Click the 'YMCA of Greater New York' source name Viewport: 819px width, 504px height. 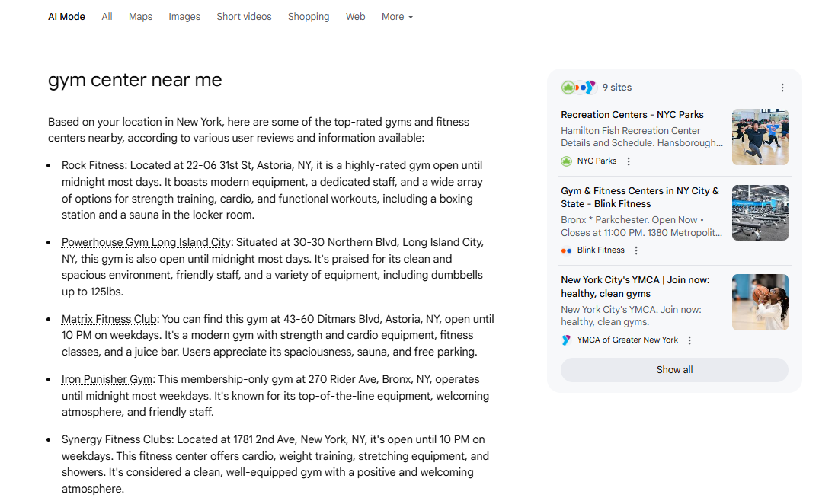627,340
